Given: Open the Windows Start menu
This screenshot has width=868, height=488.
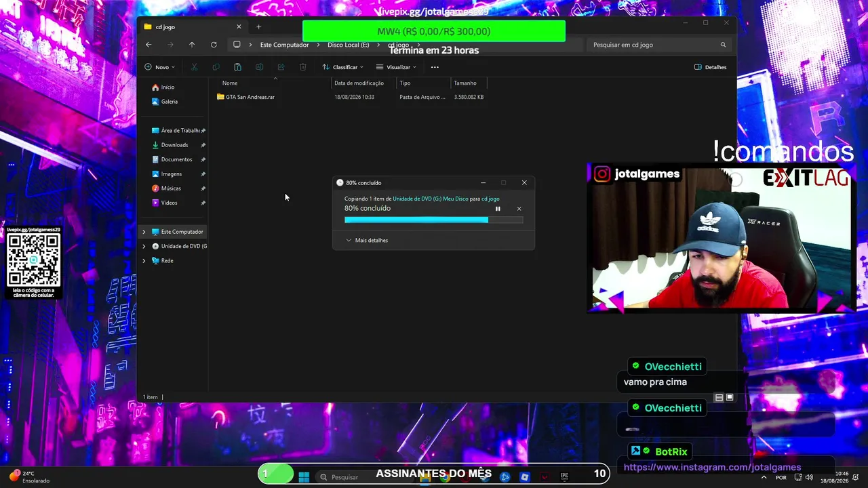Looking at the screenshot, I should (304, 477).
